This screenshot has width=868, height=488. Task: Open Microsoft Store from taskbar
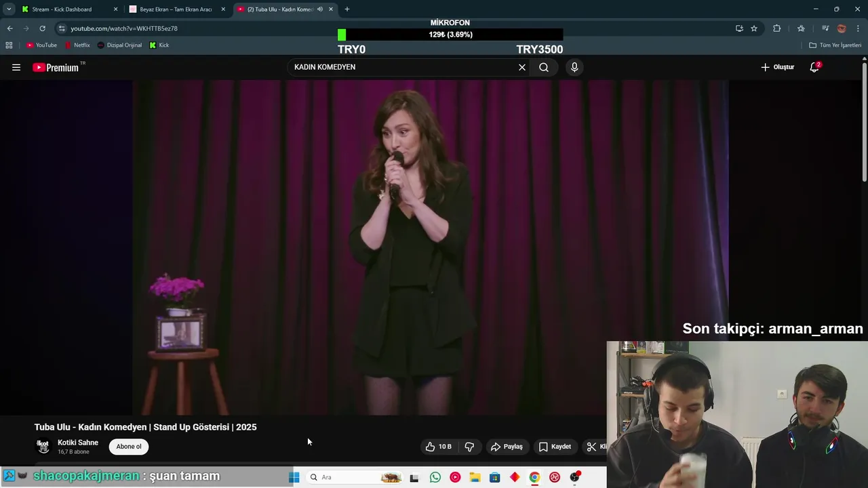click(x=494, y=477)
